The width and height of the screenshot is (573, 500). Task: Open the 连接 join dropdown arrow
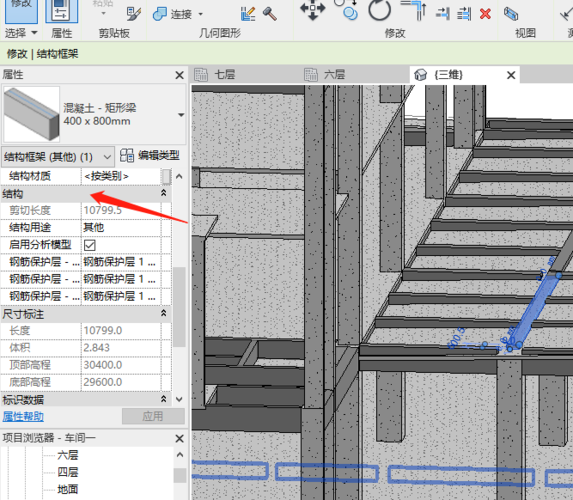[201, 14]
